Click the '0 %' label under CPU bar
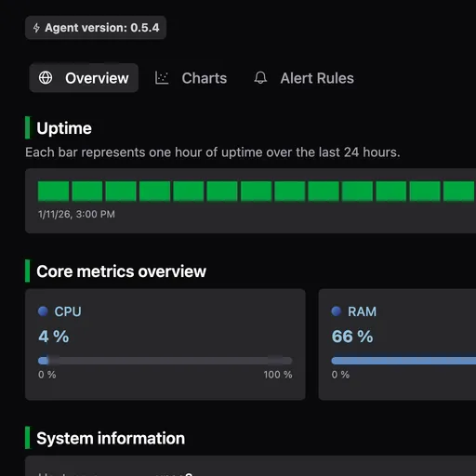 pyautogui.click(x=47, y=375)
